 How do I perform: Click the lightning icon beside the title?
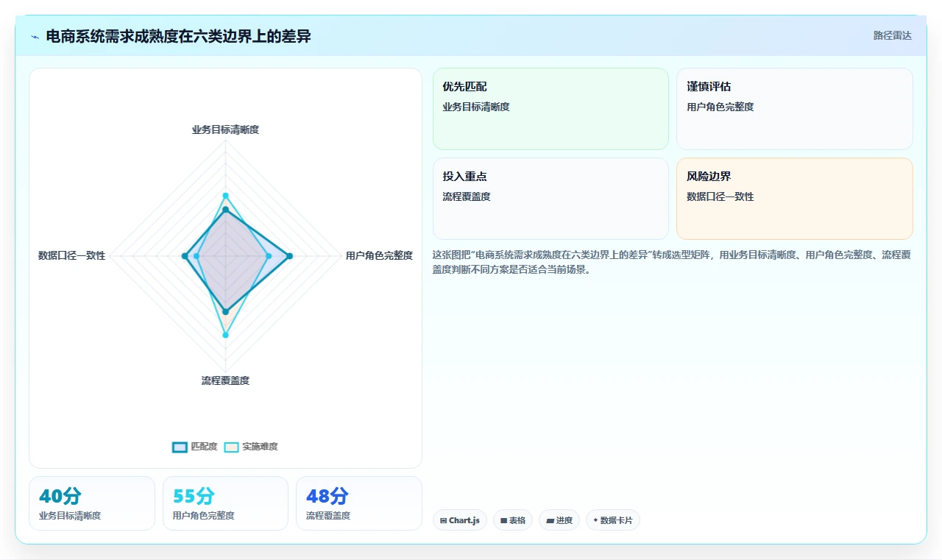pyautogui.click(x=35, y=37)
